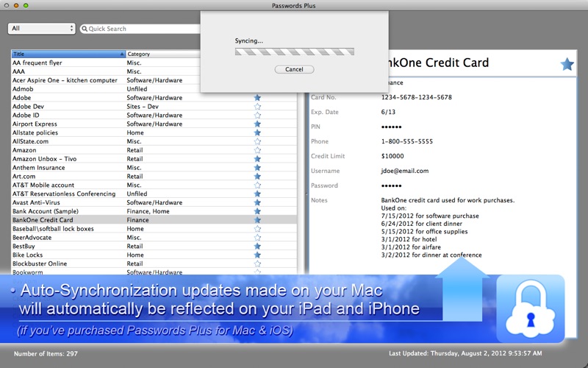Screen dimensions: 588x368
Task: Toggle favorite star for Amazon Unbox - Tivo
Action: pyautogui.click(x=257, y=159)
